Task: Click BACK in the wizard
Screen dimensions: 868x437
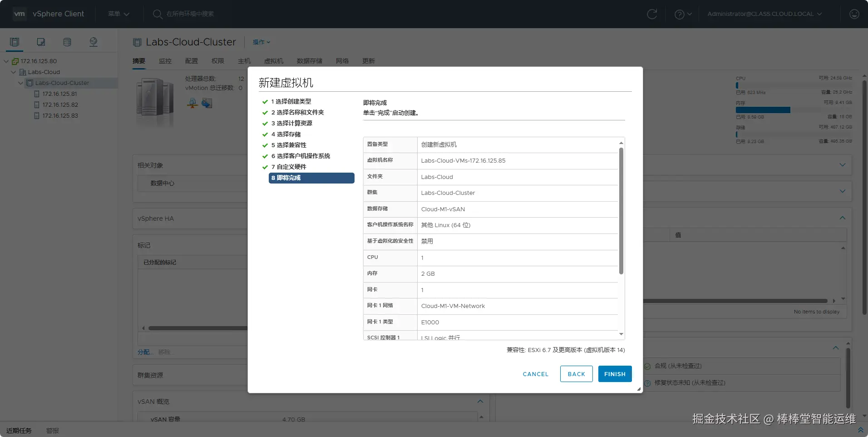Action: 577,374
